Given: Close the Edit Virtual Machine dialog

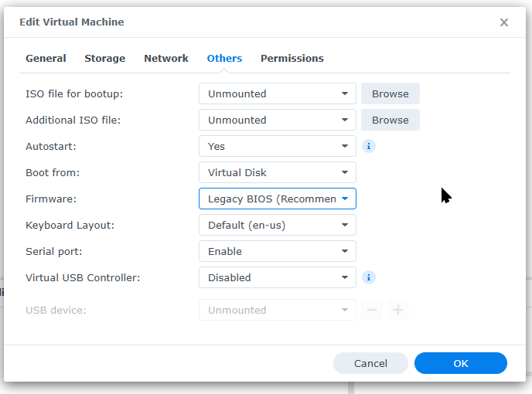Looking at the screenshot, I should [504, 22].
